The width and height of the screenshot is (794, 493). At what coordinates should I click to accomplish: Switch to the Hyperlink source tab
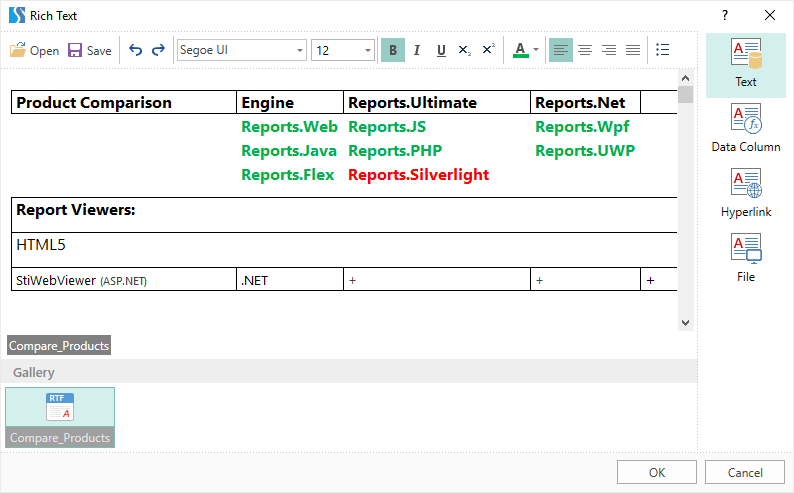[746, 193]
